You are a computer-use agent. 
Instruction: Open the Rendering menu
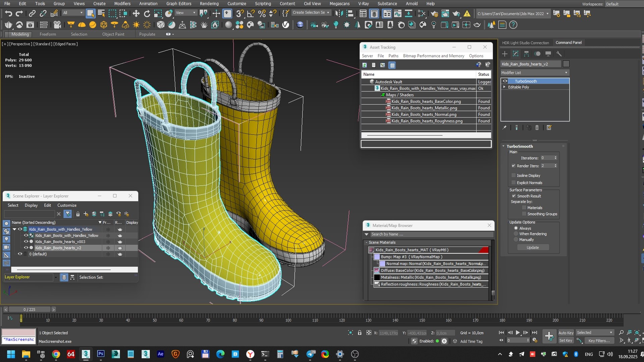pos(209,4)
